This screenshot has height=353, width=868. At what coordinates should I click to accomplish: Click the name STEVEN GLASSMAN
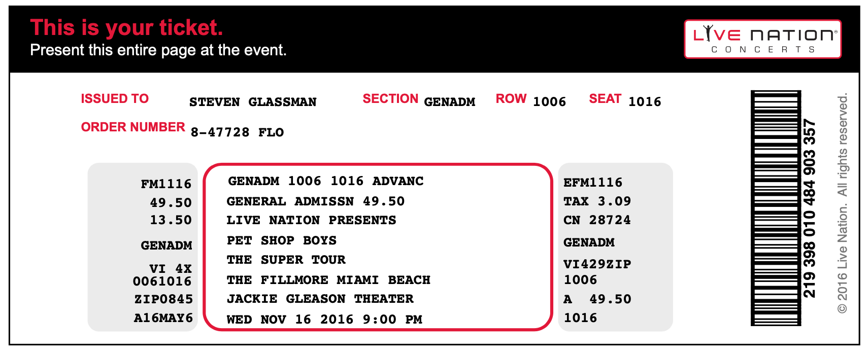pos(253,102)
